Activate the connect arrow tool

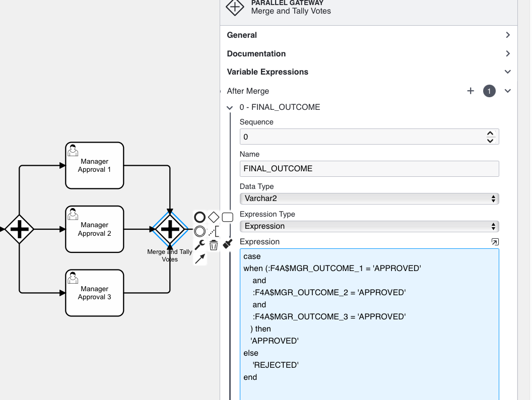[x=200, y=258]
